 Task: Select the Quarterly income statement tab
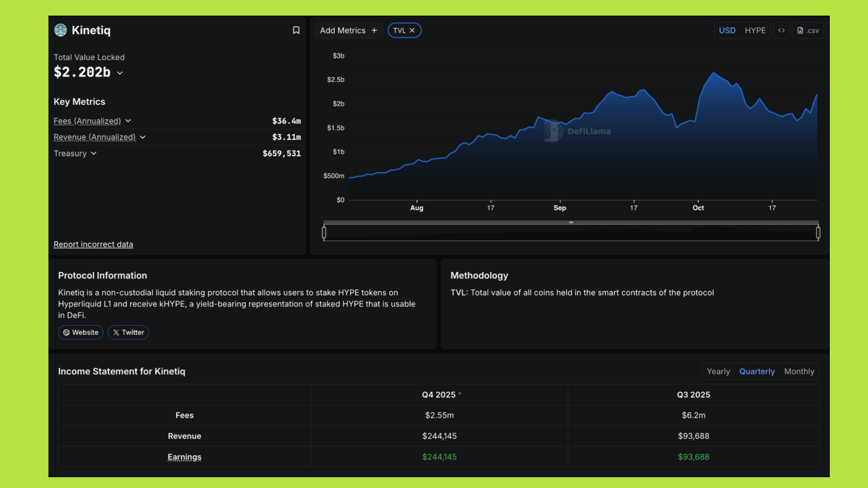(757, 371)
